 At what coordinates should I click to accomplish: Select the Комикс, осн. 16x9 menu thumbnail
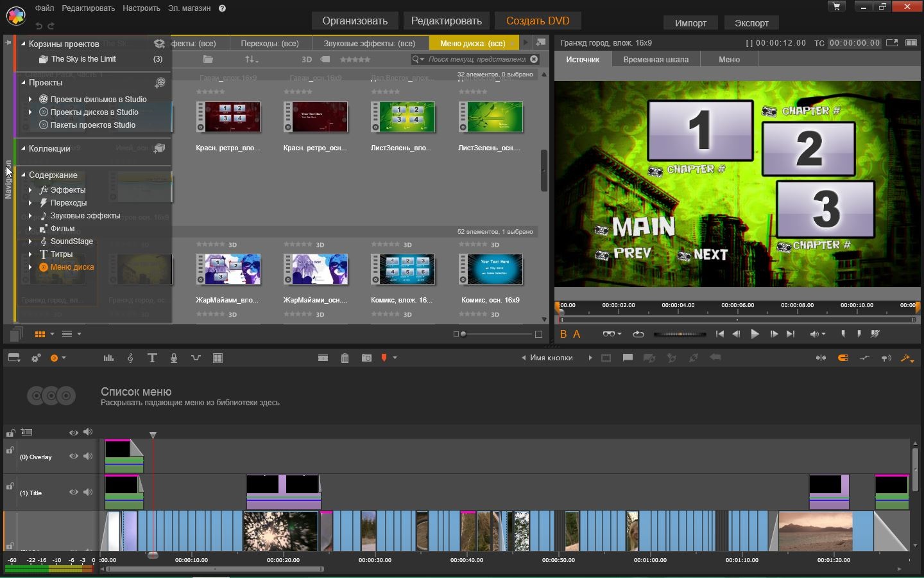coord(491,270)
